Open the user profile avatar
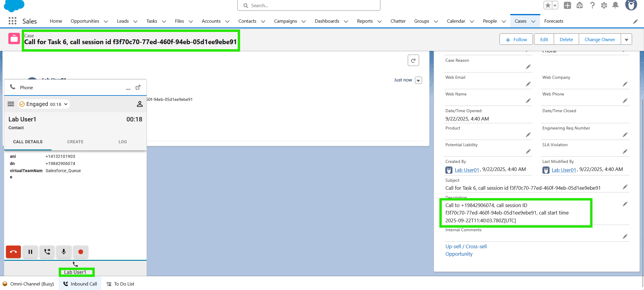The height and width of the screenshot is (290, 644). (x=631, y=5)
